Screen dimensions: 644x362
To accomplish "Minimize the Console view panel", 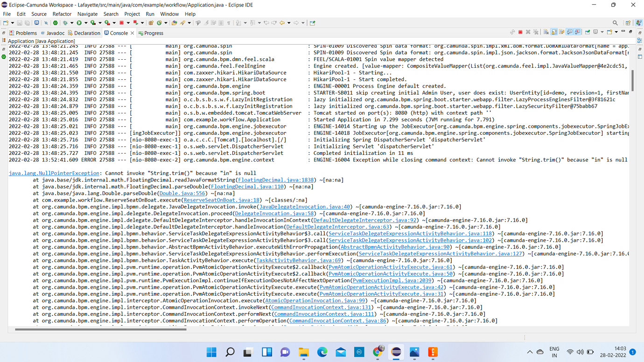I will (x=623, y=31).
